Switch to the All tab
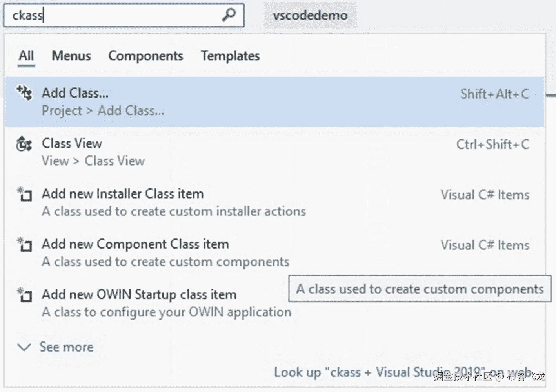 click(x=26, y=56)
